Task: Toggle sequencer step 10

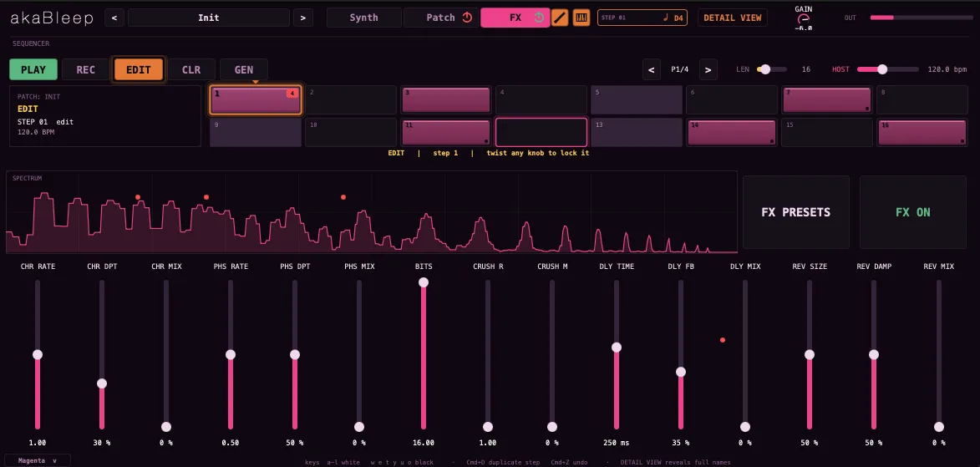Action: tap(351, 132)
